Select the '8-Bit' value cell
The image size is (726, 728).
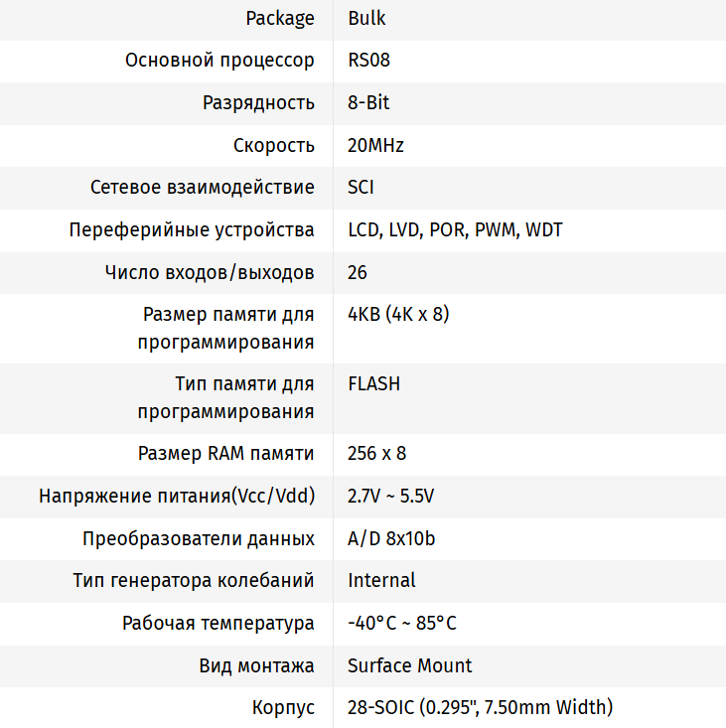368,103
